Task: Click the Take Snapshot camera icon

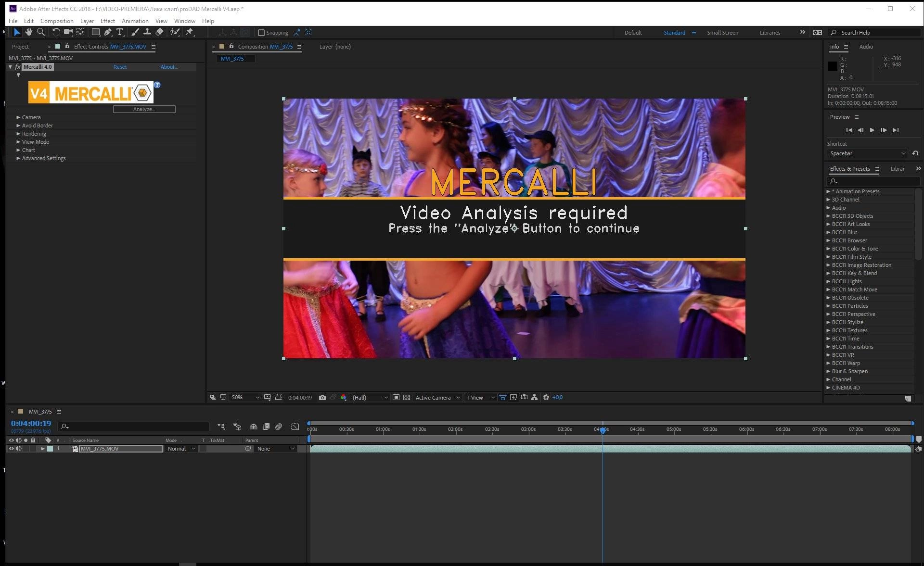Action: pos(322,397)
